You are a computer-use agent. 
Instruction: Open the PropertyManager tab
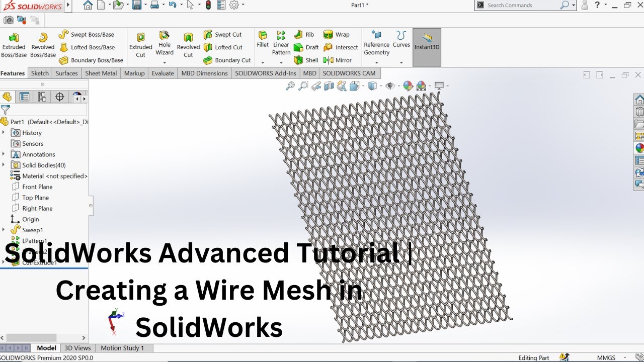click(x=24, y=97)
